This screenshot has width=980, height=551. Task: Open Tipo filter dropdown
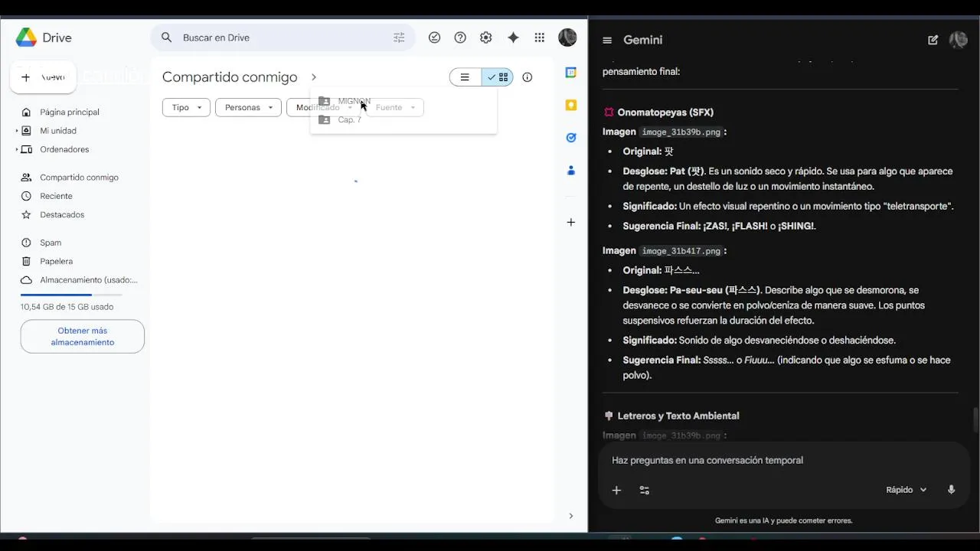point(186,108)
